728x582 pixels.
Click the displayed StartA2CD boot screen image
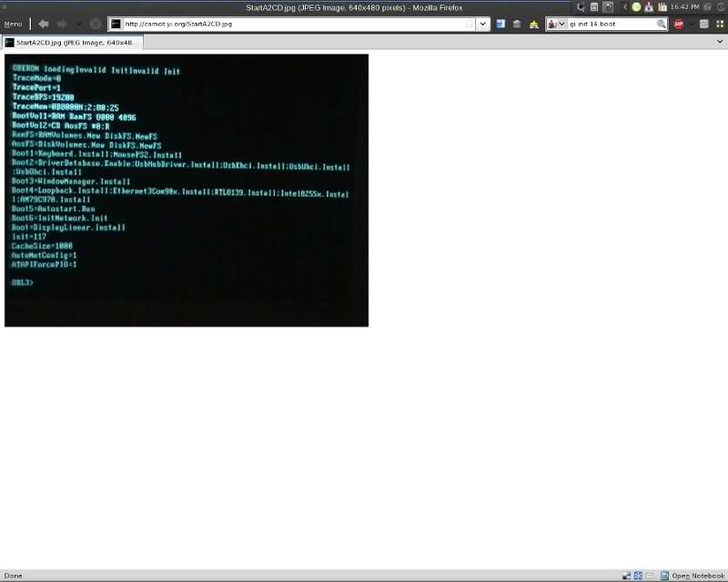coord(187,190)
